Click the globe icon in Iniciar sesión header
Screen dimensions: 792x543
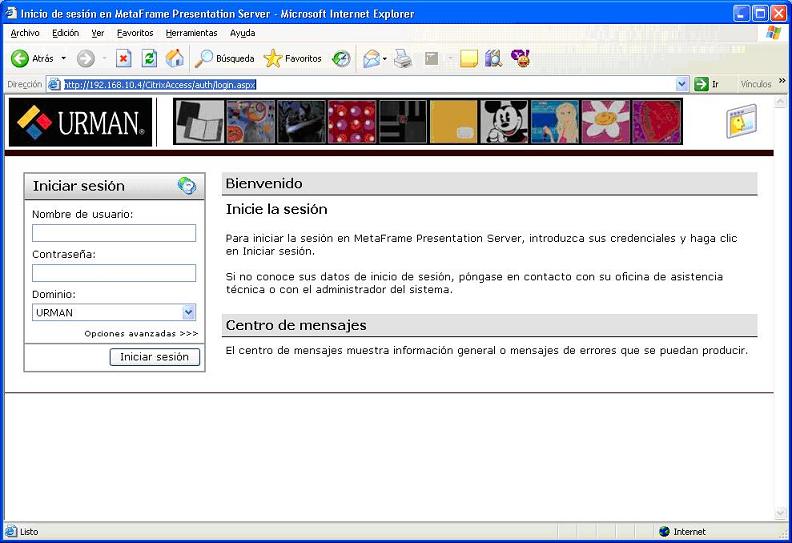[x=187, y=186]
